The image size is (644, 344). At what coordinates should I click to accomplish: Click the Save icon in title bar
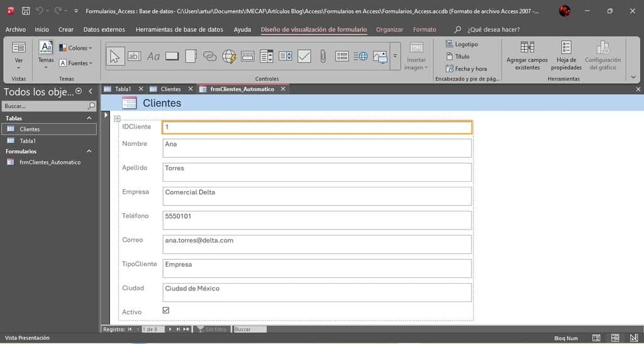tap(25, 11)
